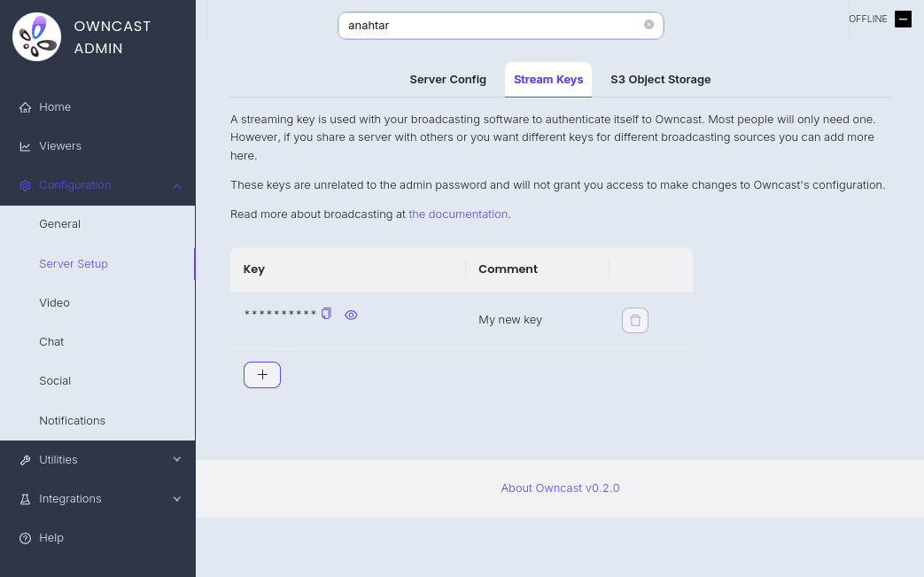924x577 pixels.
Task: Click the Owncast logo
Action: [36, 36]
